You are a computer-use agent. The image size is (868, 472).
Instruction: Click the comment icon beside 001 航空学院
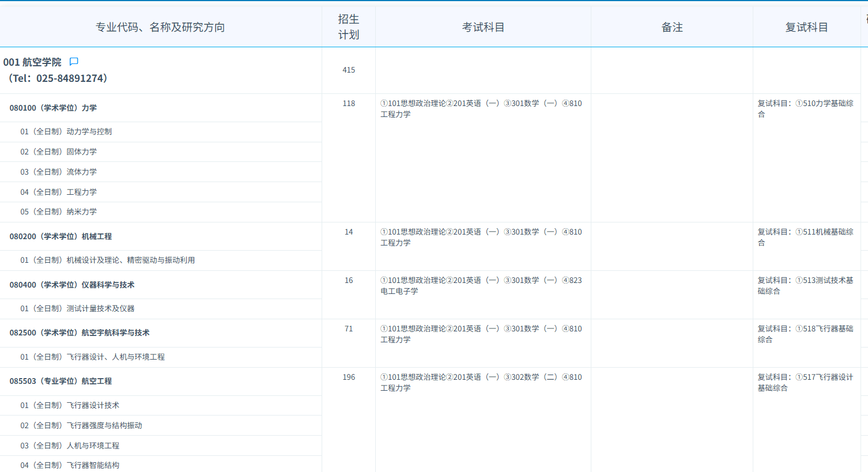pos(74,62)
